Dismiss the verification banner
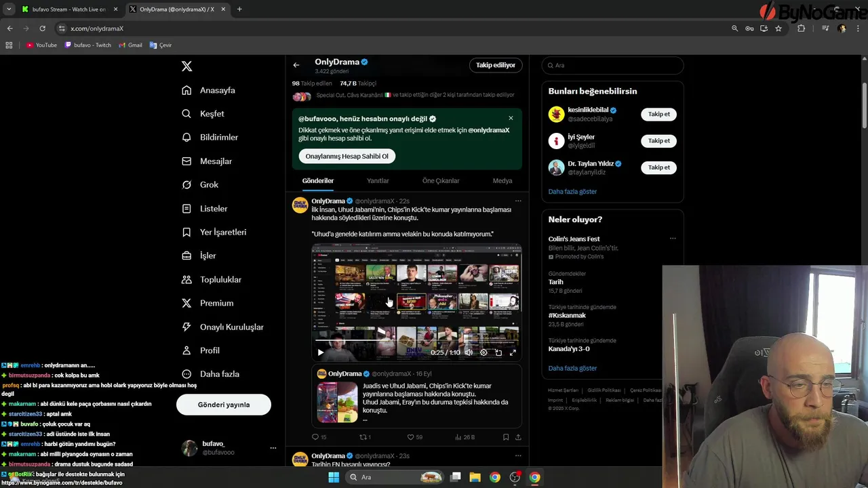The height and width of the screenshot is (488, 868). 511,118
